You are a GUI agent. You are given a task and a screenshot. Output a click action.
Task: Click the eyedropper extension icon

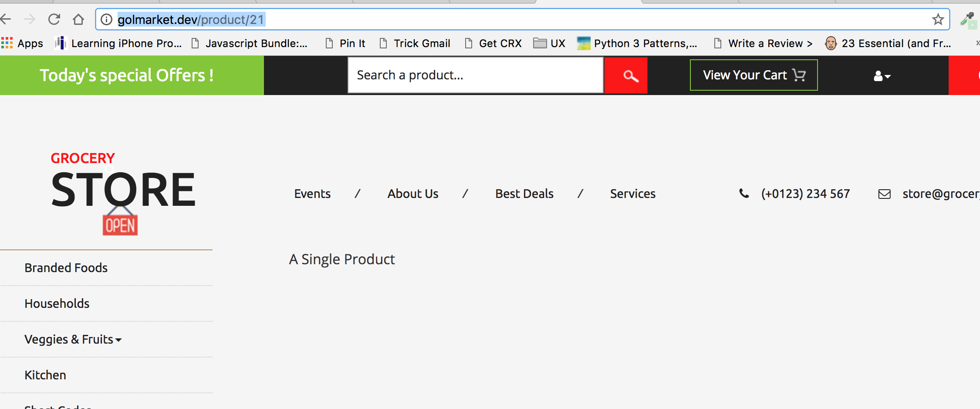(967, 19)
